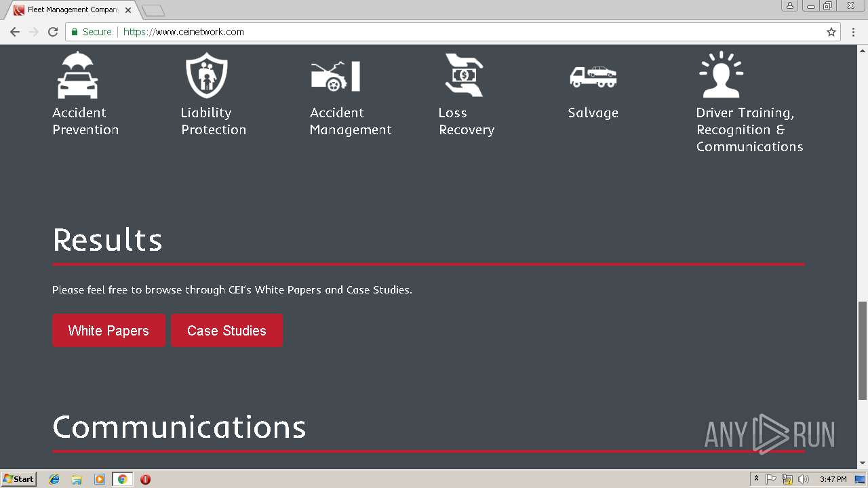Open the Accident Management damaged car icon
Viewport: 868px width, 488px height.
point(335,76)
